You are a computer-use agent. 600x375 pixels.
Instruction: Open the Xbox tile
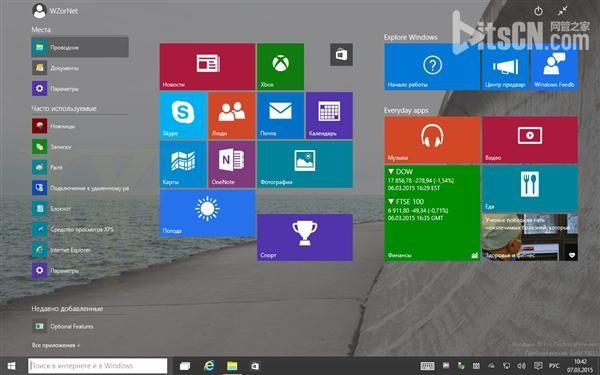[x=280, y=67]
